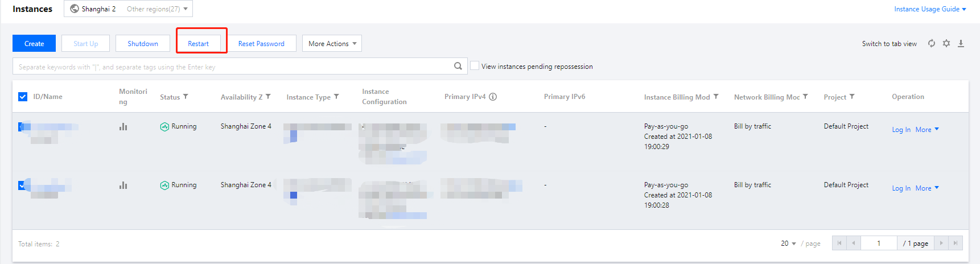
Task: Open the Instance Usage Guide menu
Action: coord(929,9)
